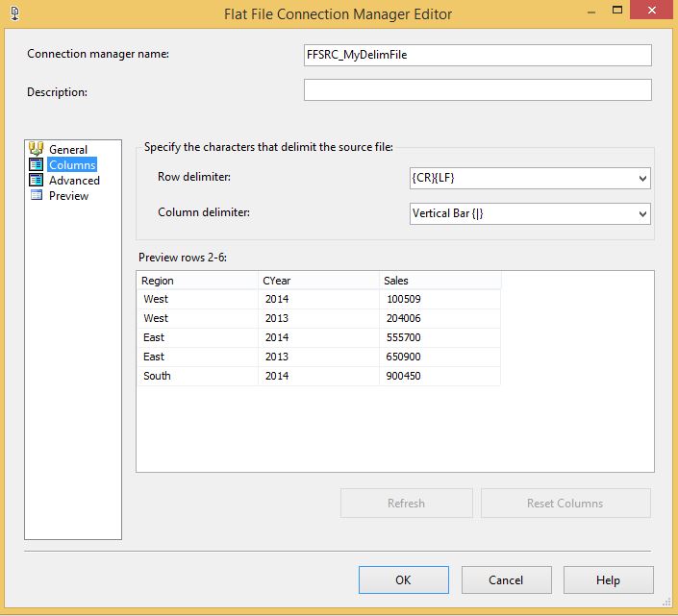Click the General page icon
The image size is (678, 616).
(x=37, y=149)
